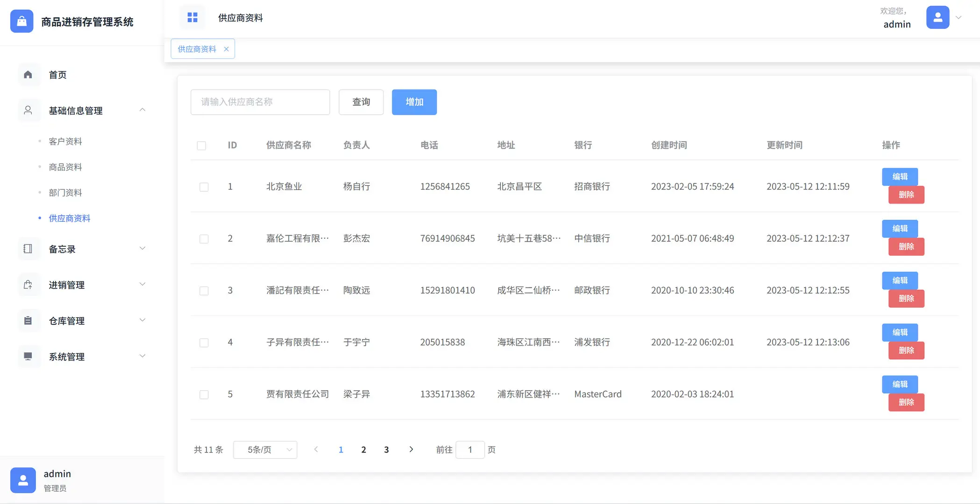This screenshot has height=504, width=980.
Task: Open the admin avatar icon at top right
Action: (937, 17)
